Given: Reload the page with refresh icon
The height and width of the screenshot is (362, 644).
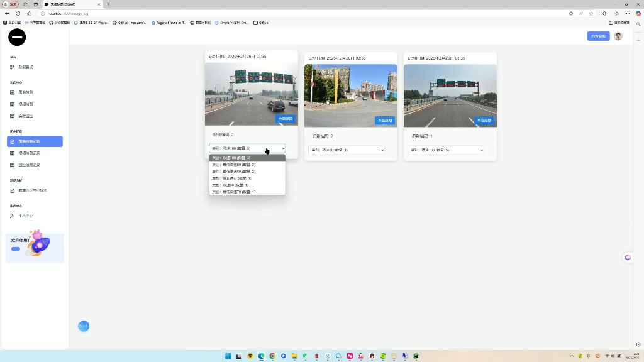Looking at the screenshot, I should (18, 14).
